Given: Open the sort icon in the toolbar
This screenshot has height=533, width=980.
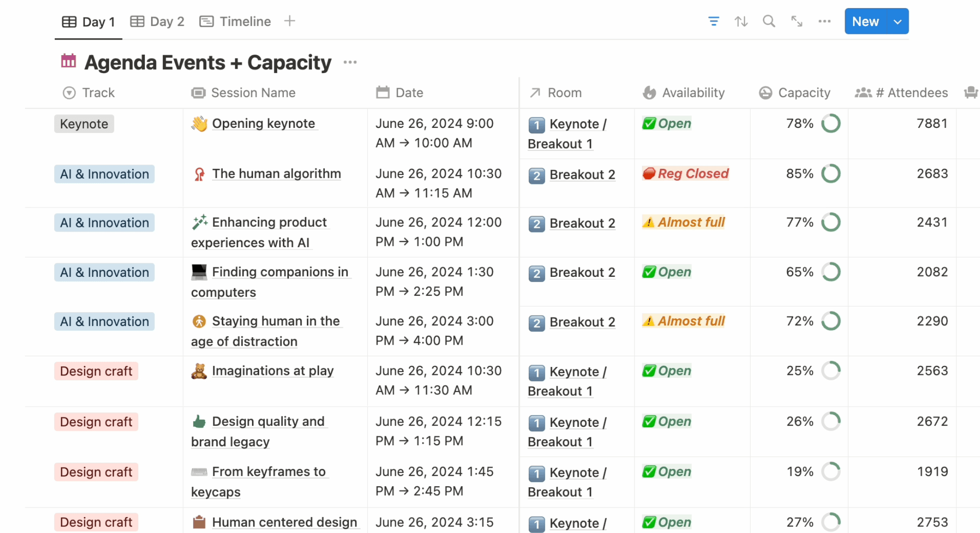Looking at the screenshot, I should click(x=741, y=21).
